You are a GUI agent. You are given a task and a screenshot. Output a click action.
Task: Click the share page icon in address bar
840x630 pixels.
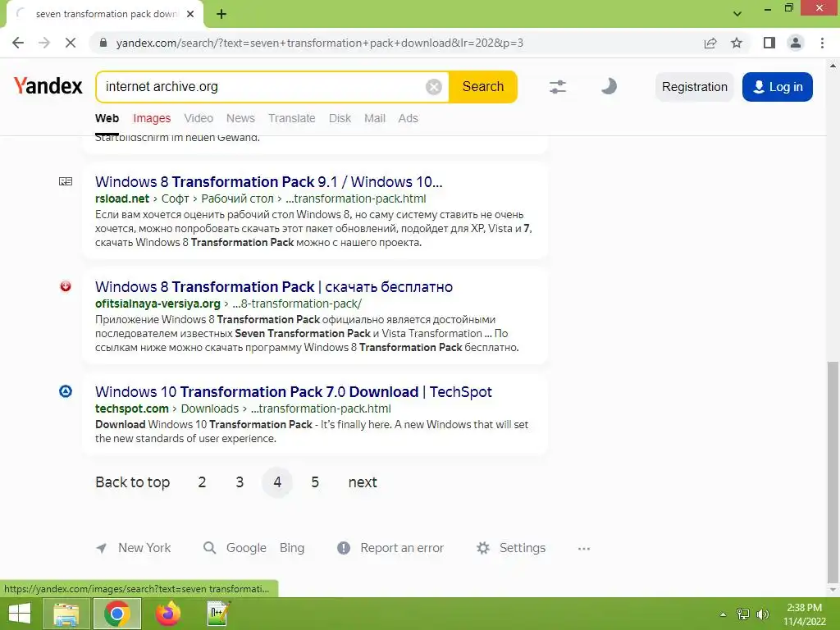(x=710, y=43)
